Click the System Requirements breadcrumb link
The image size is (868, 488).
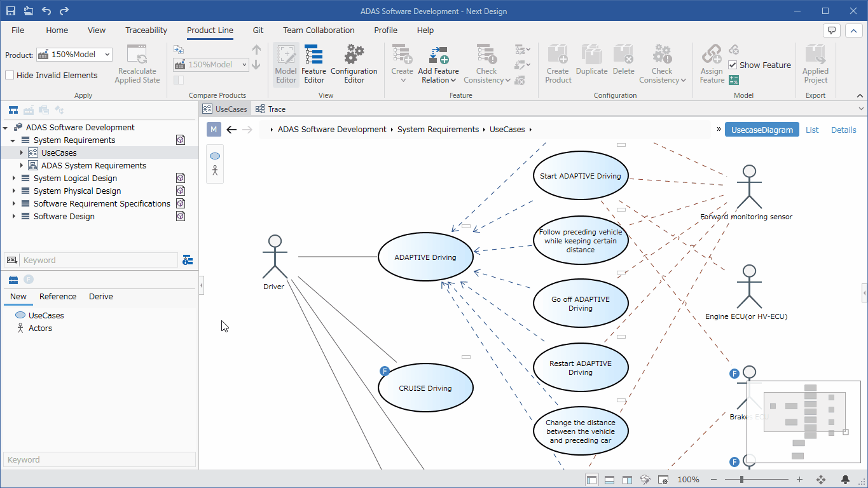pos(438,129)
